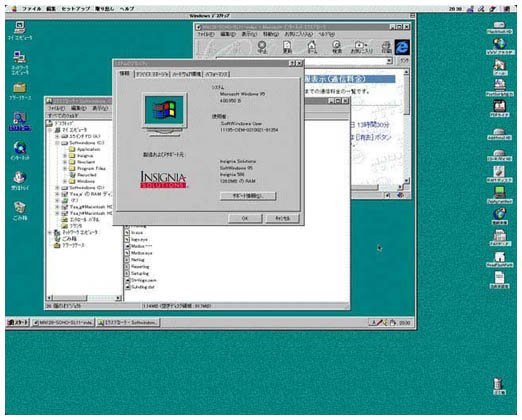The image size is (522, 420).
Task: Click the Support Information button
Action: [248, 196]
